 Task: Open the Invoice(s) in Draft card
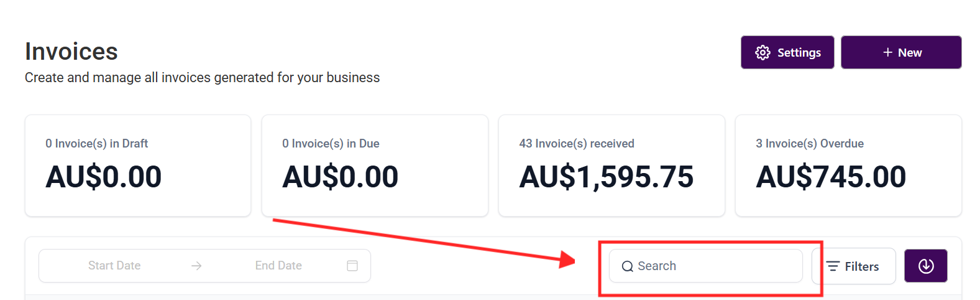point(138,166)
